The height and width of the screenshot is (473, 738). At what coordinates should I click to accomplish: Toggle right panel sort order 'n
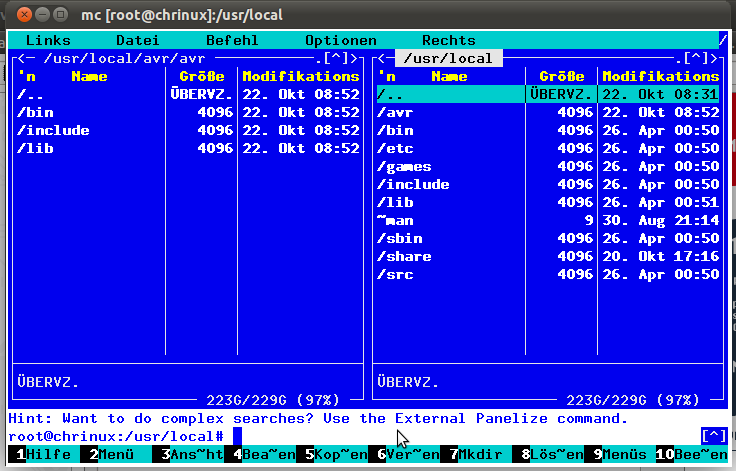(387, 76)
